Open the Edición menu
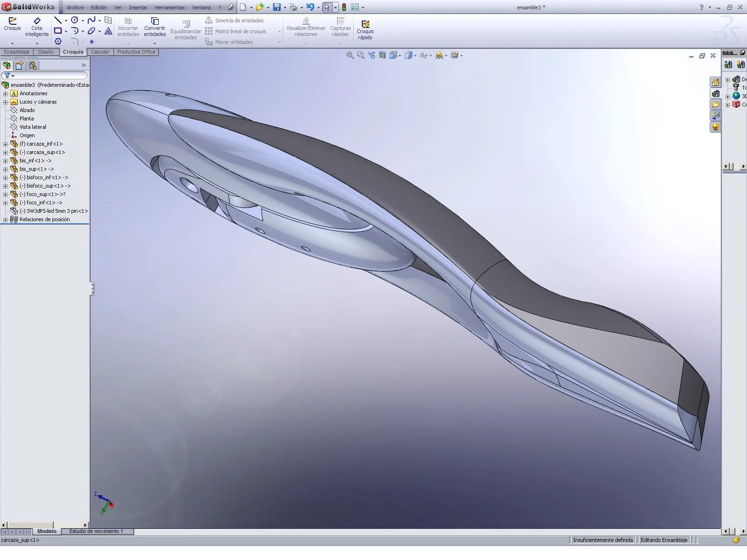 pyautogui.click(x=99, y=7)
